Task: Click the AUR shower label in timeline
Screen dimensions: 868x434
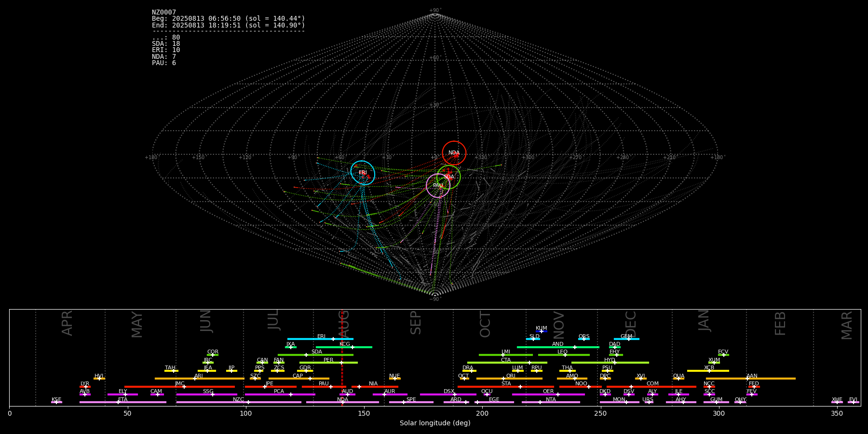Action: tap(390, 392)
